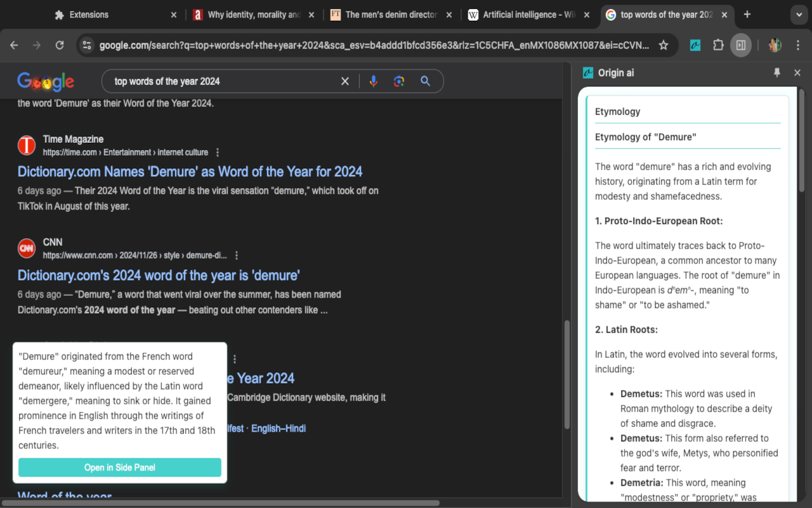The height and width of the screenshot is (508, 812).
Task: Close the 'top words of the year' tab
Action: [724, 15]
